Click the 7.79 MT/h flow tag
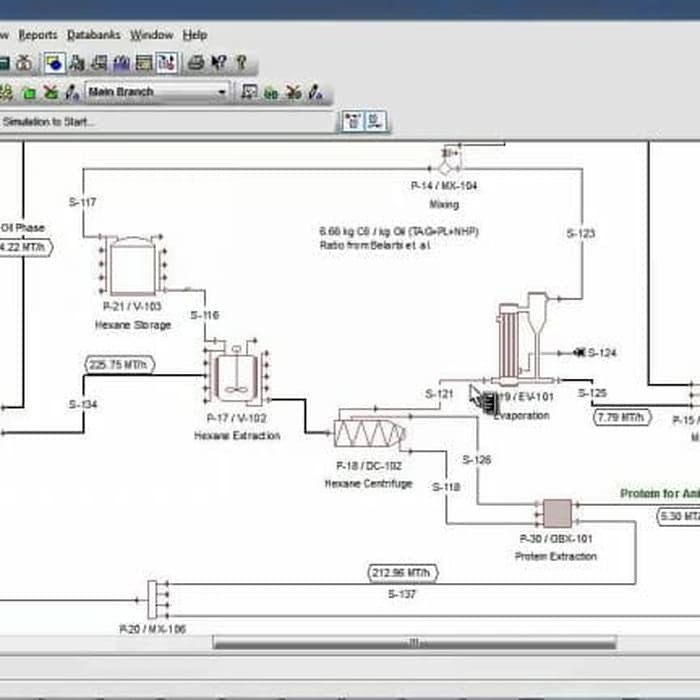Screen dimensions: 700x700 coord(622,417)
